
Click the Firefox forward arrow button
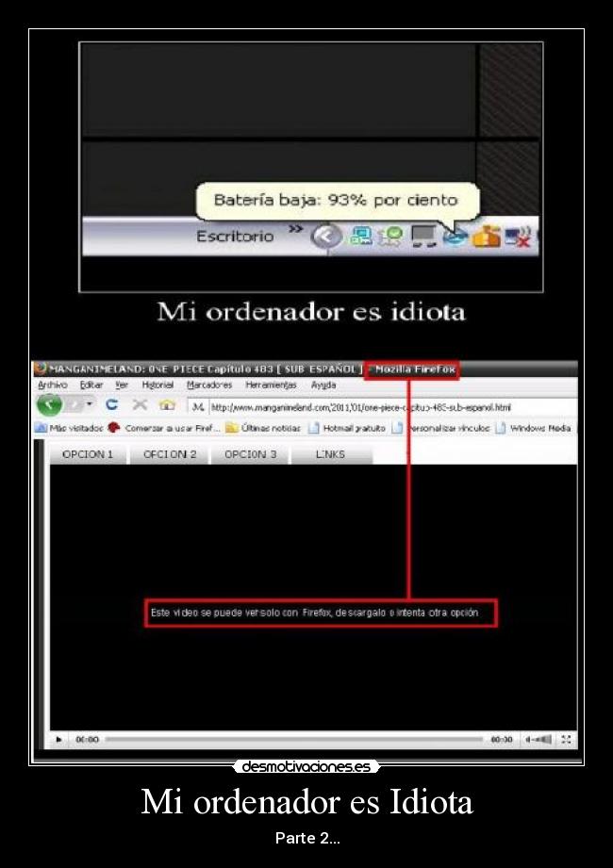pyautogui.click(x=74, y=405)
